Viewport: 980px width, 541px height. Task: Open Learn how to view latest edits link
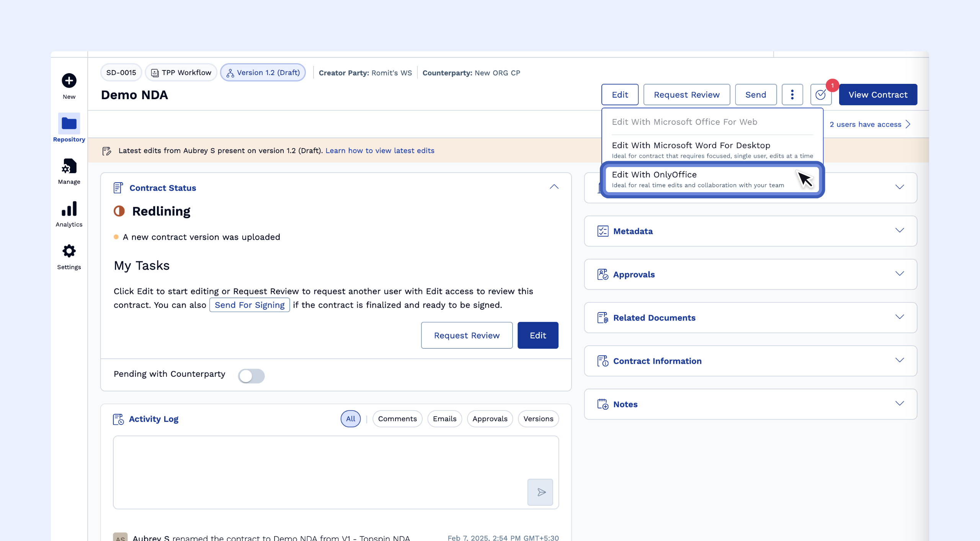pyautogui.click(x=380, y=150)
